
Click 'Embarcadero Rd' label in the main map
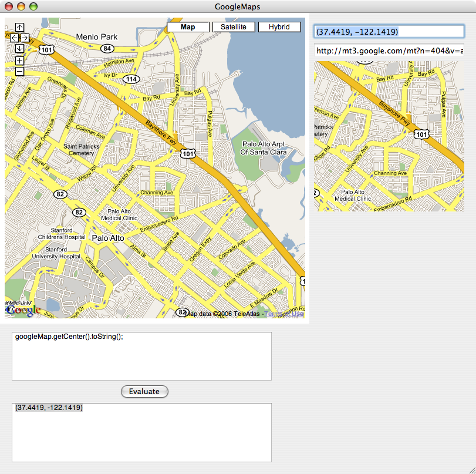coord(159,224)
